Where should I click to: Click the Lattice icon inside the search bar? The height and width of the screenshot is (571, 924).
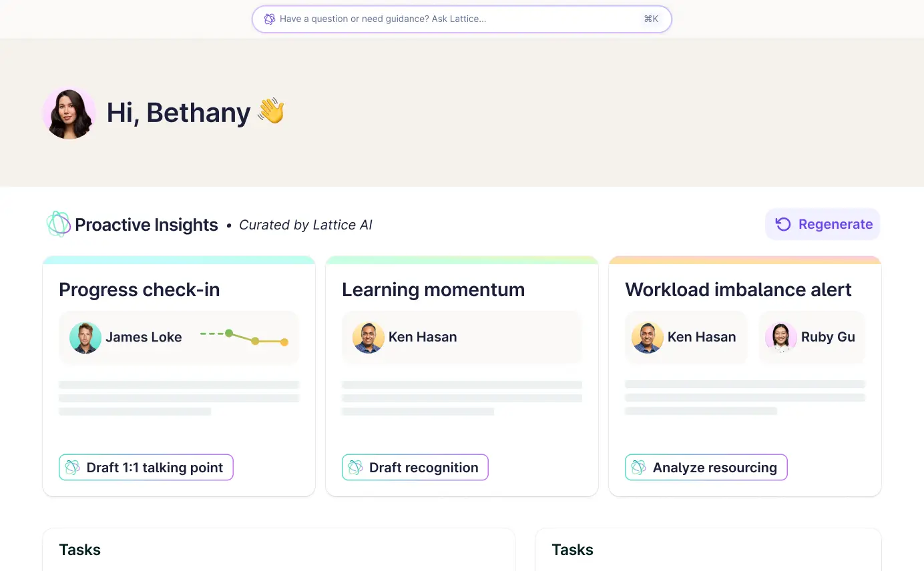tap(270, 19)
